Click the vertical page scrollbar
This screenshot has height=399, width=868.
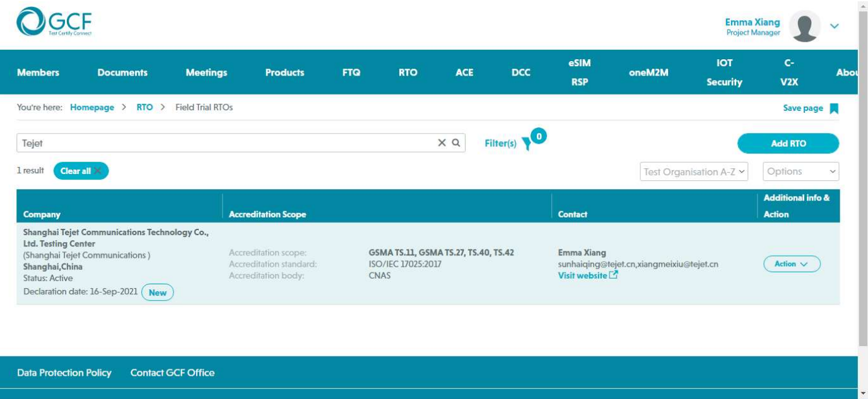click(863, 189)
